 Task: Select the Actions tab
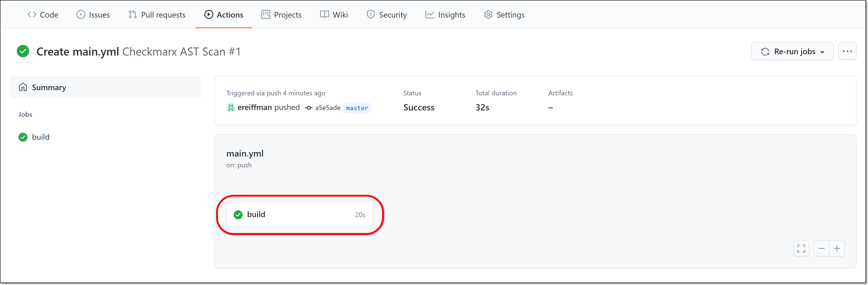pos(224,14)
